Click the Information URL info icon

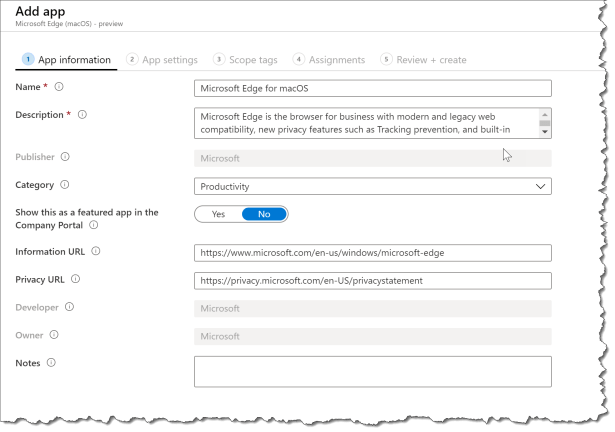point(96,251)
